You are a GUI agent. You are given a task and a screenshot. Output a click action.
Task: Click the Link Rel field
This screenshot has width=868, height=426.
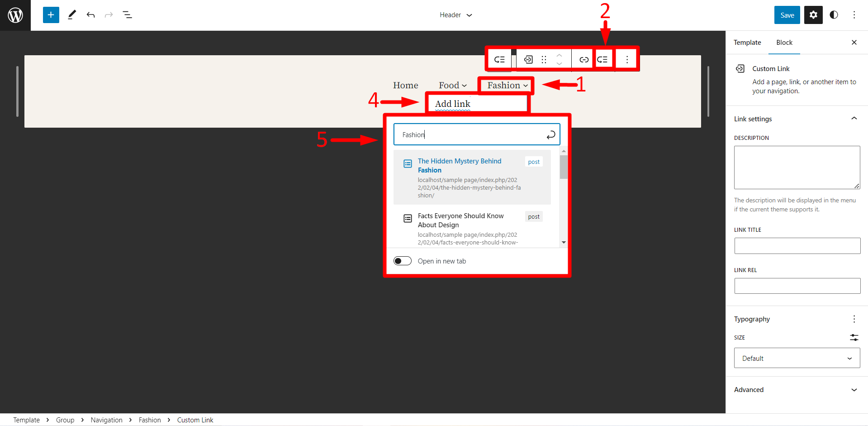point(797,286)
